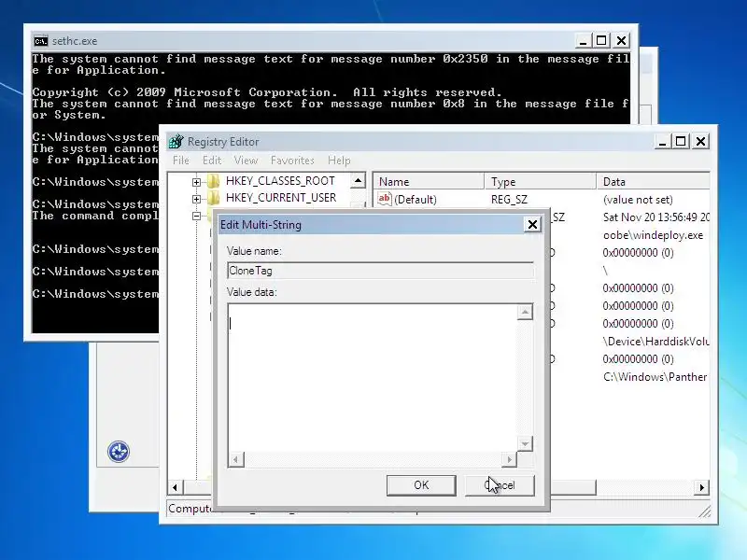This screenshot has width=747, height=560.
Task: Click the Registry Editor title bar icon
Action: tap(176, 142)
